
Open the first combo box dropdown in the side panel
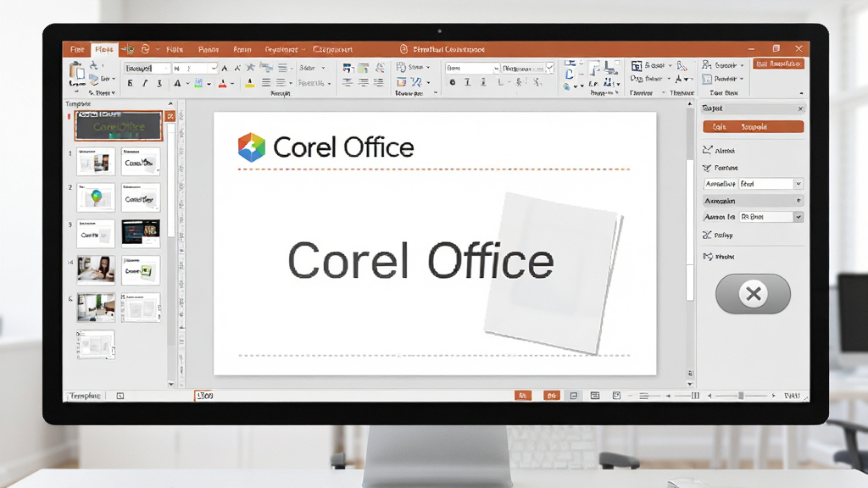coord(798,184)
